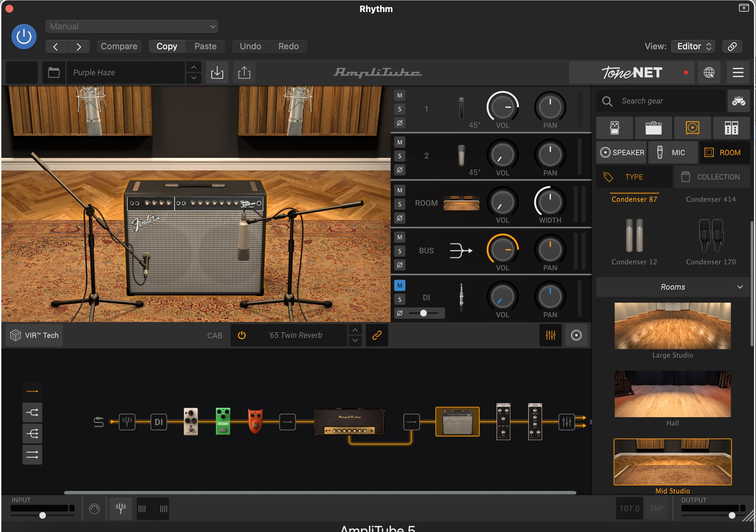Switch to the ROOM tab
This screenshot has width=756, height=532.
(x=725, y=152)
